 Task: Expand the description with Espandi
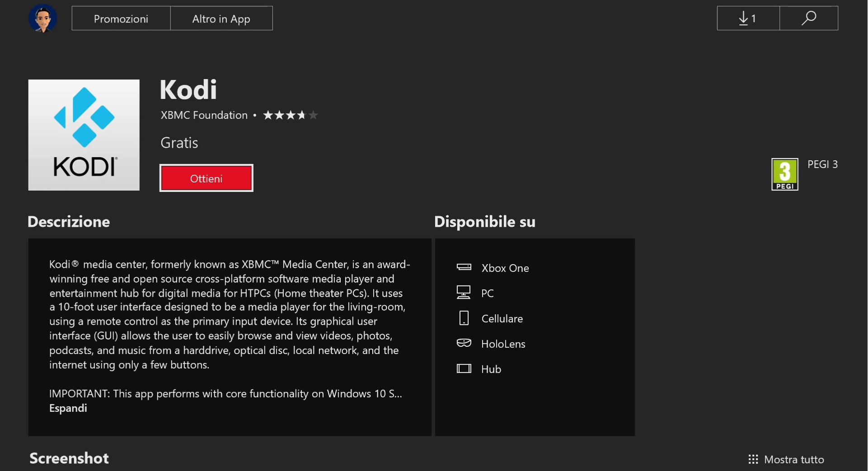[68, 408]
